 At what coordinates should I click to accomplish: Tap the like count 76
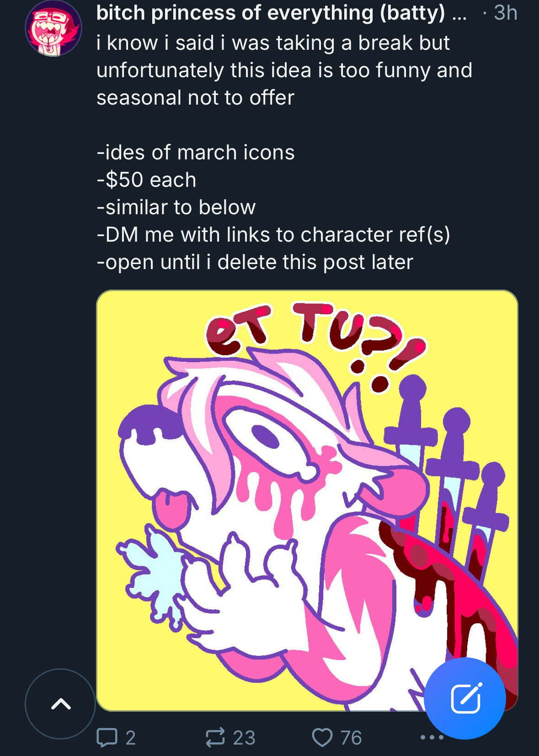[351, 738]
